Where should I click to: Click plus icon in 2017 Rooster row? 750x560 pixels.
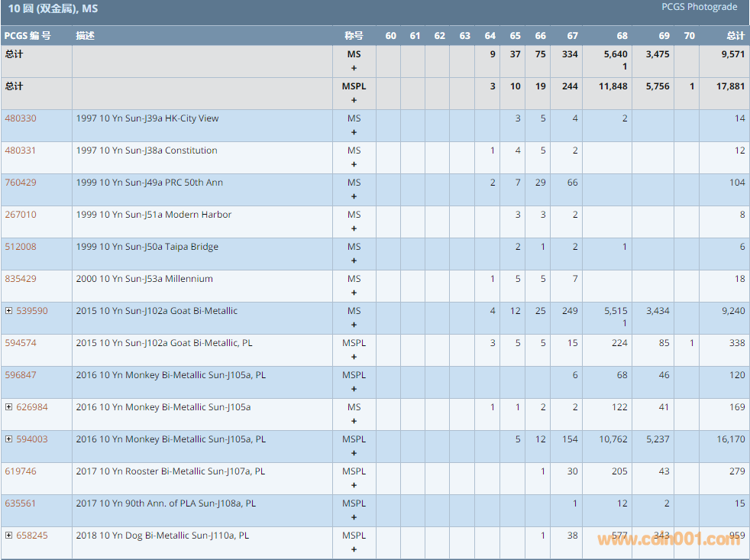coord(354,485)
